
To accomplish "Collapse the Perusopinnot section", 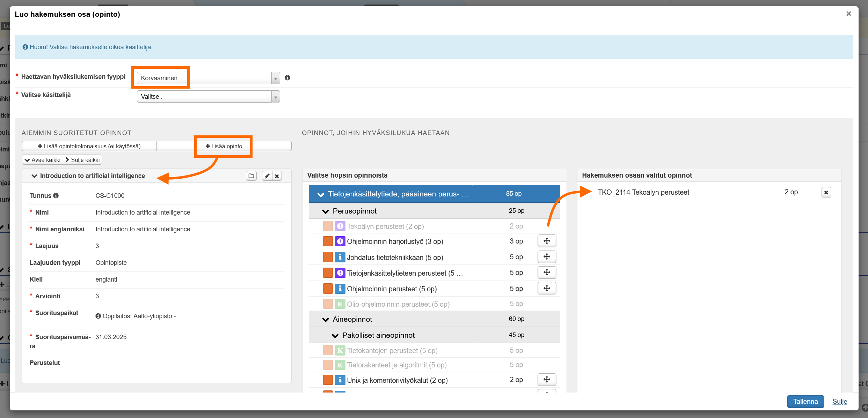I will tap(326, 211).
